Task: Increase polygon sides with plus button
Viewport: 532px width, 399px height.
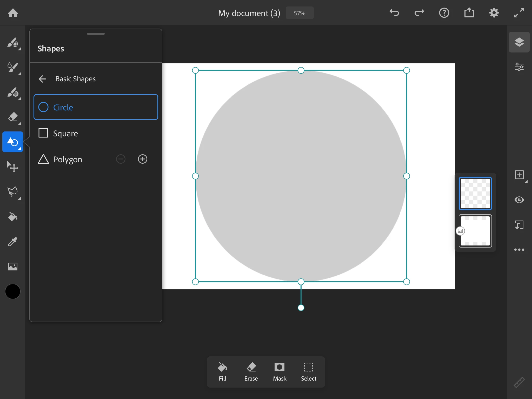Action: pyautogui.click(x=142, y=159)
